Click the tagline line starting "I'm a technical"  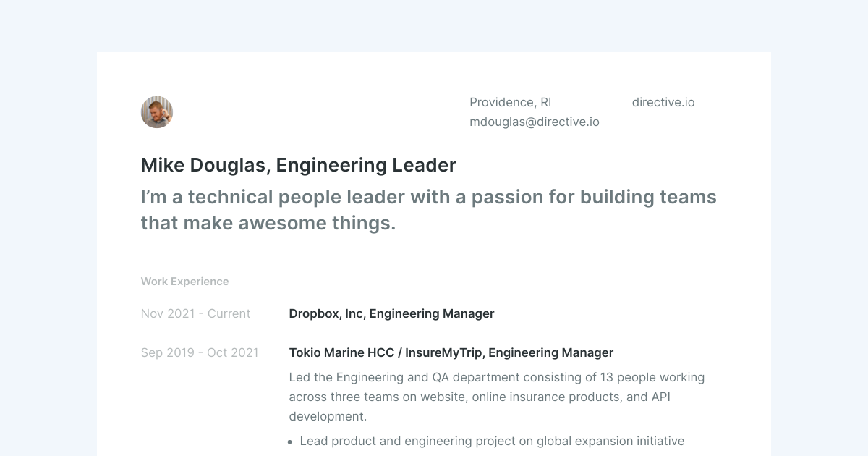[428, 197]
